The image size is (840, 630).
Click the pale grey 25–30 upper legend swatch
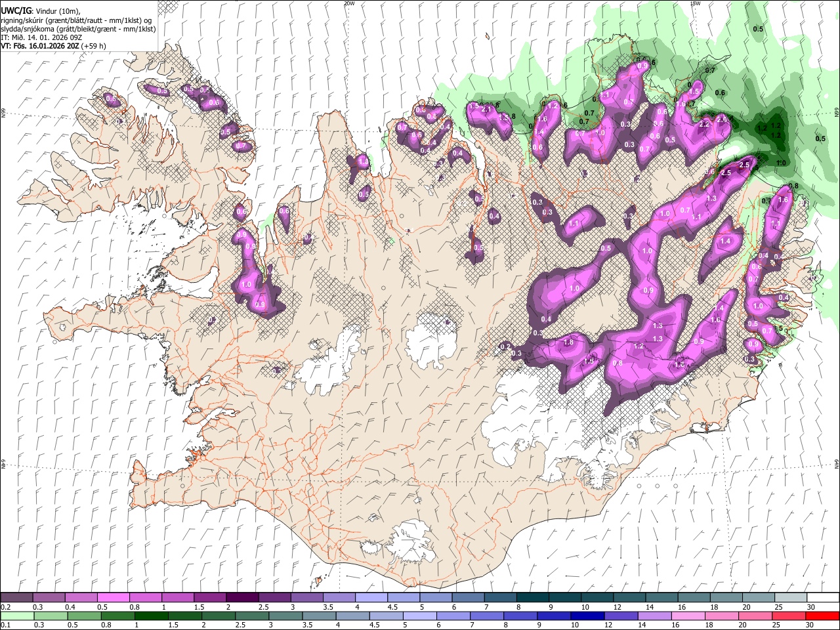coord(791,598)
